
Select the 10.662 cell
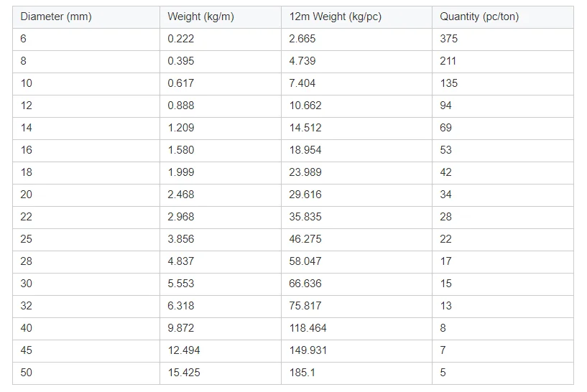pos(305,106)
